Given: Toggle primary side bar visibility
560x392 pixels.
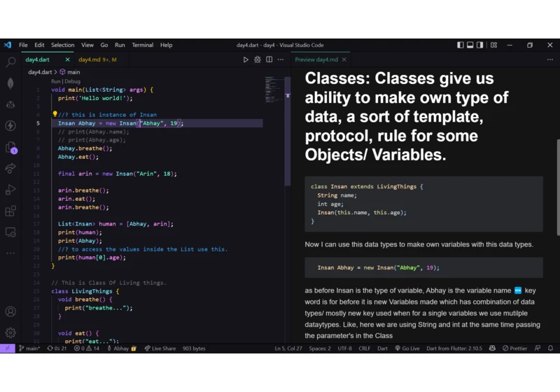Looking at the screenshot, I should coord(461,45).
